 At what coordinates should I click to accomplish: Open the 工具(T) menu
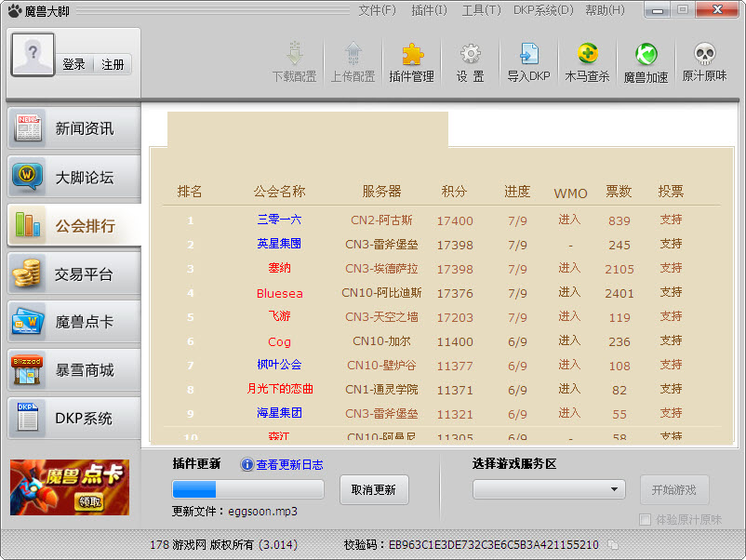point(481,10)
